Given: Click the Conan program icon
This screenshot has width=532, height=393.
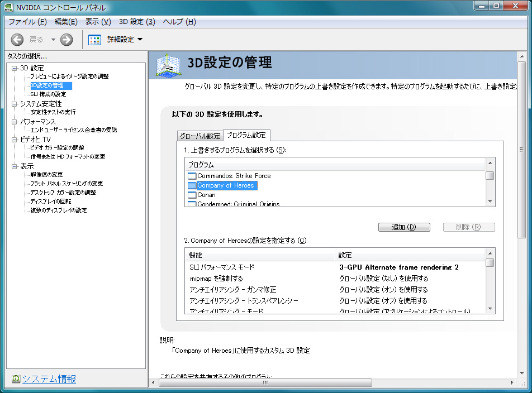Looking at the screenshot, I should click(x=192, y=195).
